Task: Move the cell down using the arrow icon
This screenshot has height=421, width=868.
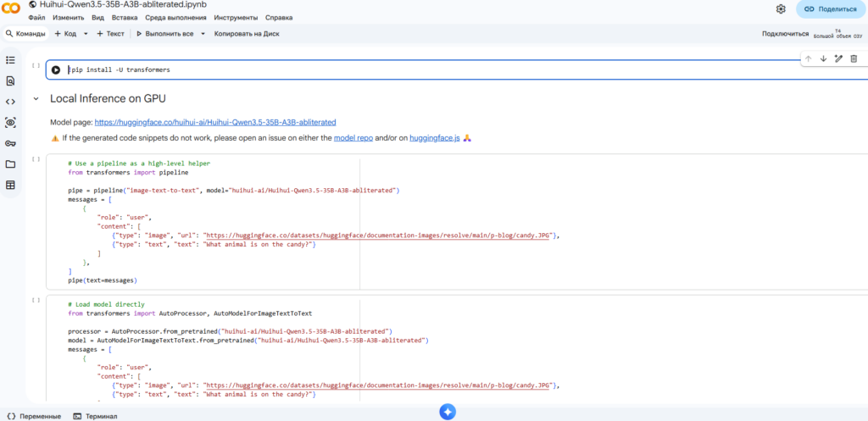Action: (823, 58)
